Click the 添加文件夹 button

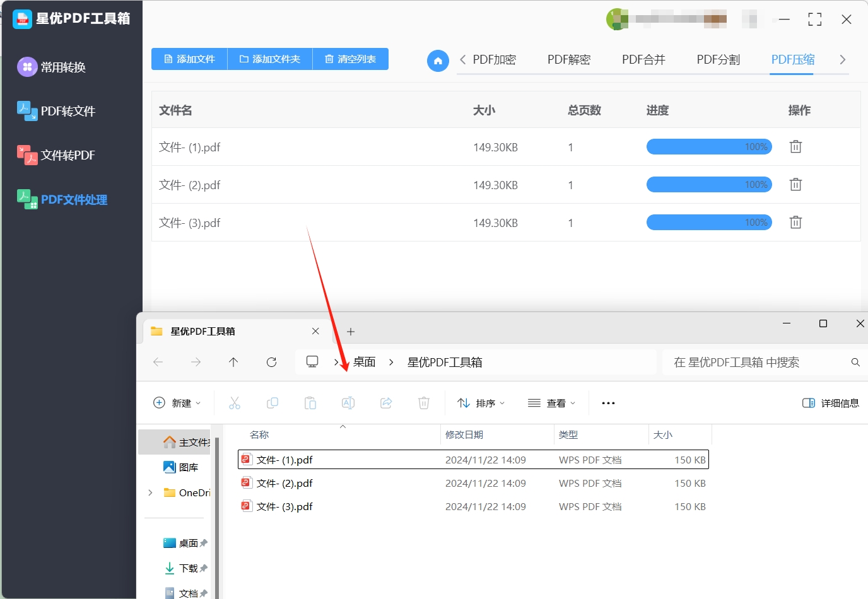click(x=270, y=59)
